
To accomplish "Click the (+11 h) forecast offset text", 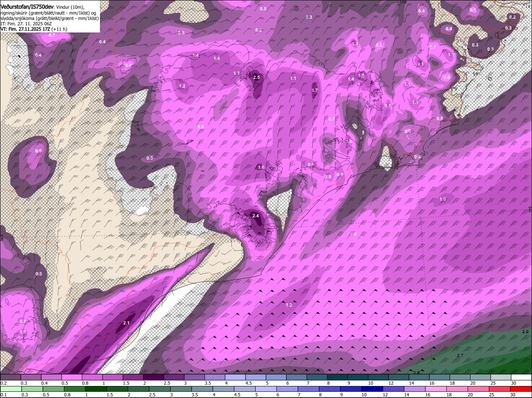I will [59, 29].
